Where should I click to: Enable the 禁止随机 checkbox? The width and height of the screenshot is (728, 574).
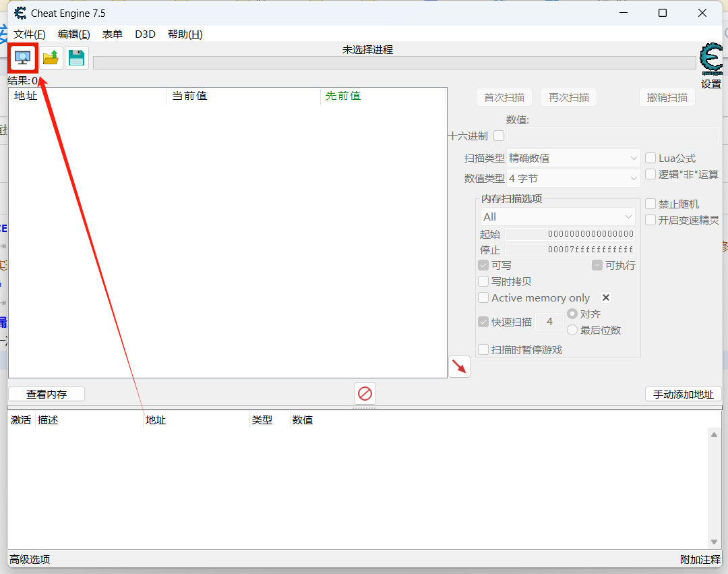650,204
